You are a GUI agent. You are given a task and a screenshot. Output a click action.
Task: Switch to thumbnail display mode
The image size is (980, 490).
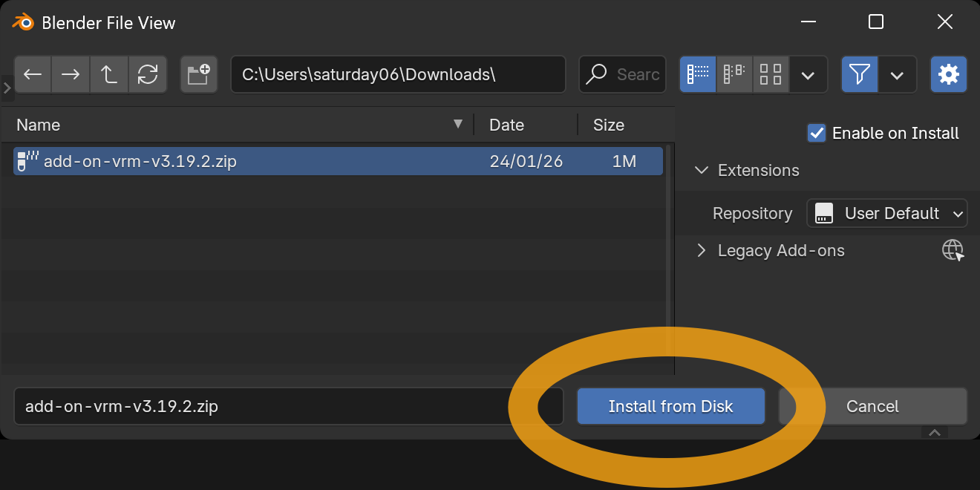pos(771,74)
